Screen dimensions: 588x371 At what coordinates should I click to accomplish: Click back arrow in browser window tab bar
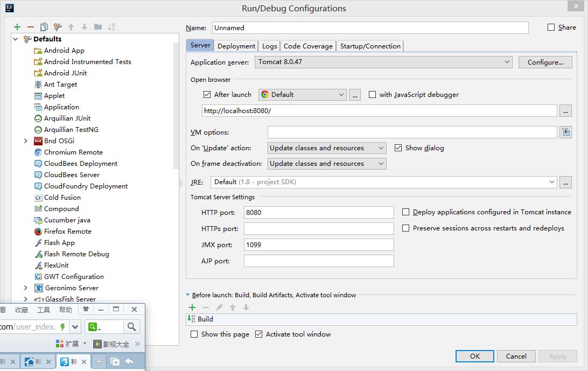click(x=129, y=362)
